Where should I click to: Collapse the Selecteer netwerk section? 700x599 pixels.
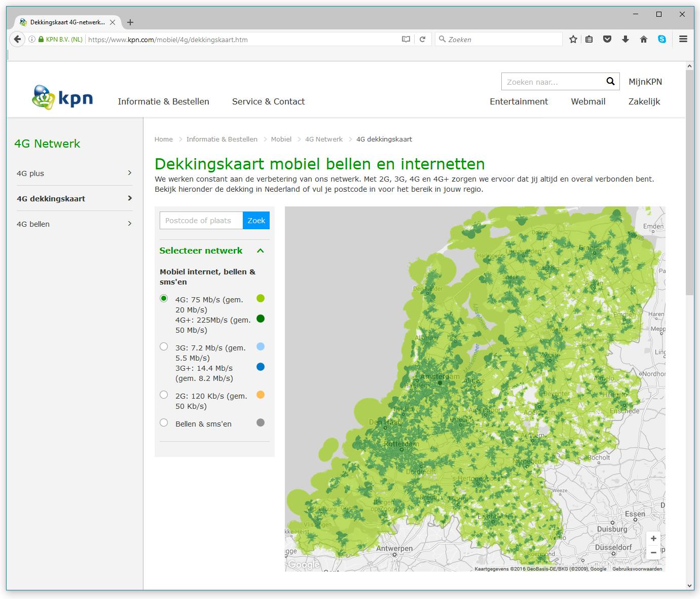[x=261, y=251]
